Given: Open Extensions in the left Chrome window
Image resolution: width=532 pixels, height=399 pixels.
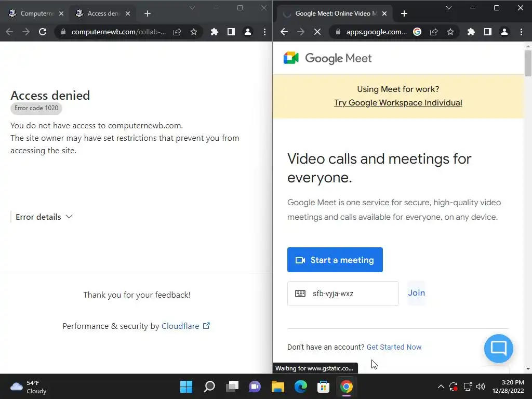Looking at the screenshot, I should point(215,32).
